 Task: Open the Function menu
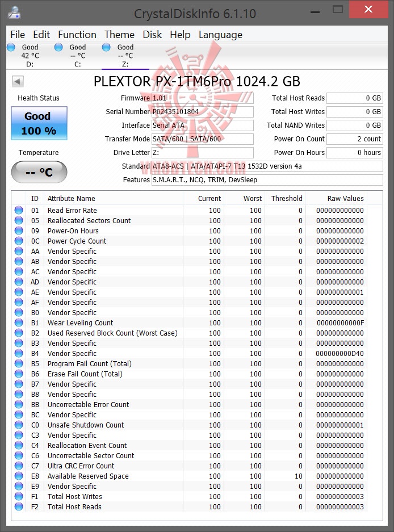[77, 35]
